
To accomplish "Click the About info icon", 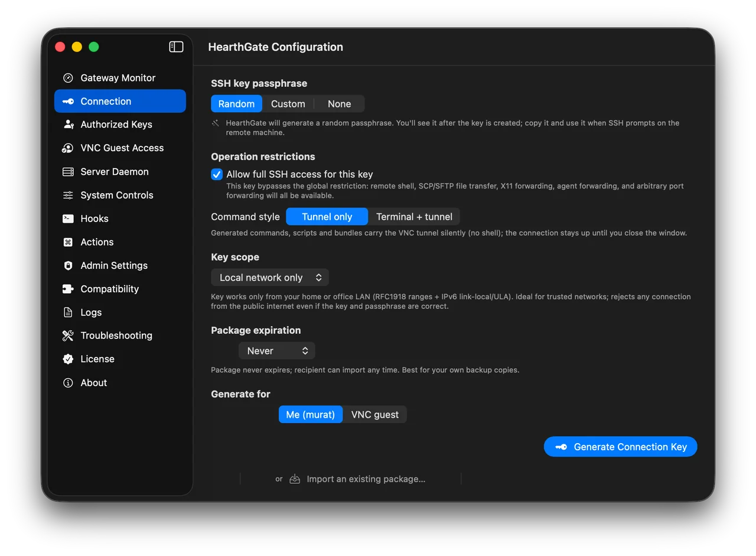I will point(68,383).
